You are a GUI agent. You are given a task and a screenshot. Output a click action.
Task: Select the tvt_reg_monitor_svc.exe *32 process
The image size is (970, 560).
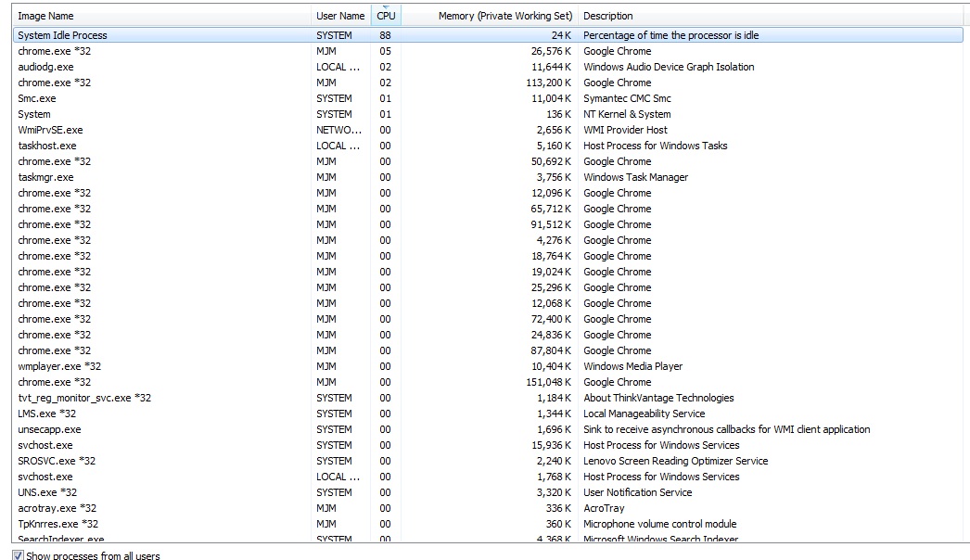tap(84, 398)
